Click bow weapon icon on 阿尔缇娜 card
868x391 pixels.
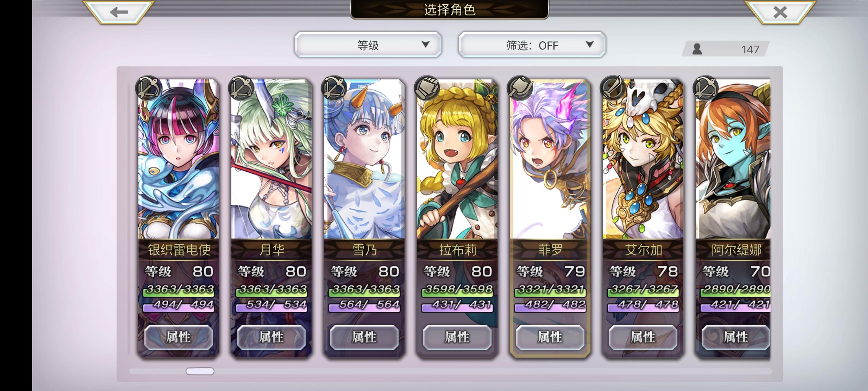pos(706,88)
